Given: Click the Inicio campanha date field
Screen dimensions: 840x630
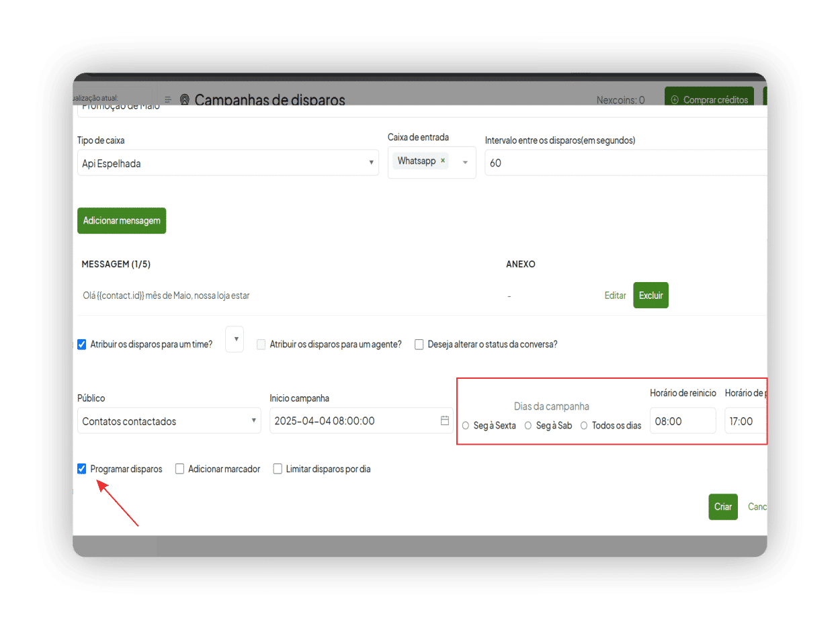Looking at the screenshot, I should coord(362,420).
